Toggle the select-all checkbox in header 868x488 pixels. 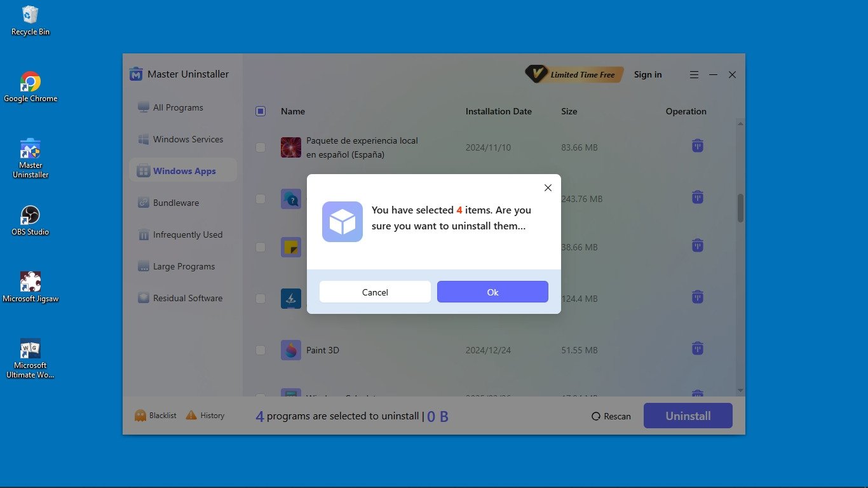261,111
